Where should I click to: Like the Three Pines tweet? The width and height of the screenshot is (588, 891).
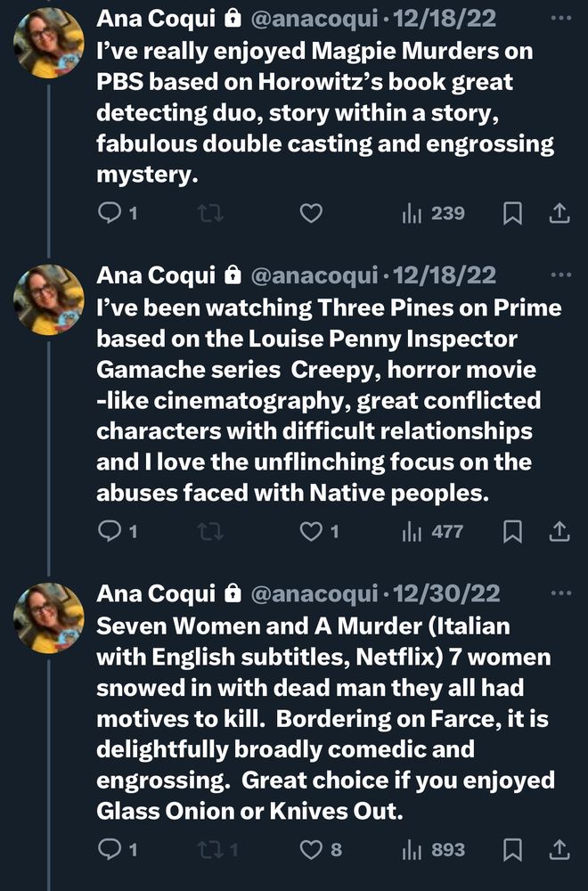click(x=310, y=532)
